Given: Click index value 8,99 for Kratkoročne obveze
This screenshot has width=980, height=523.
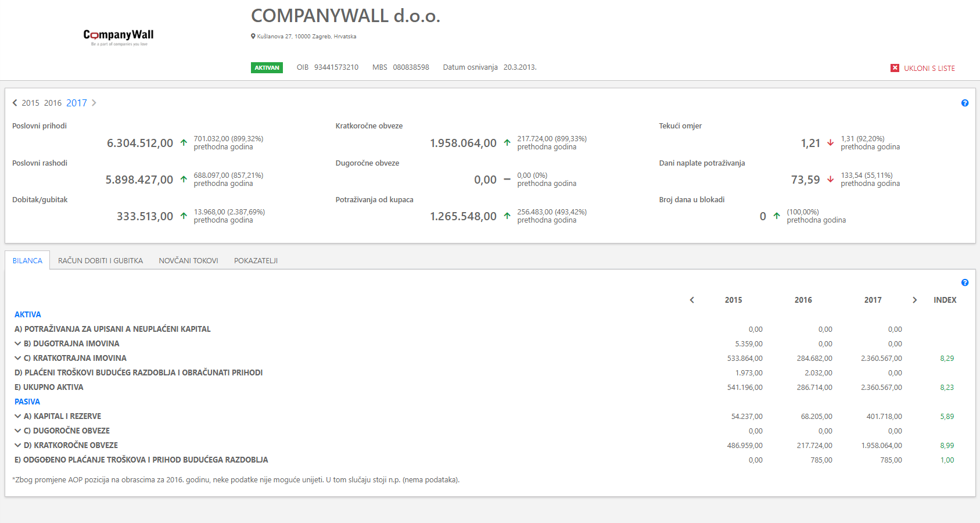Looking at the screenshot, I should click(947, 446).
